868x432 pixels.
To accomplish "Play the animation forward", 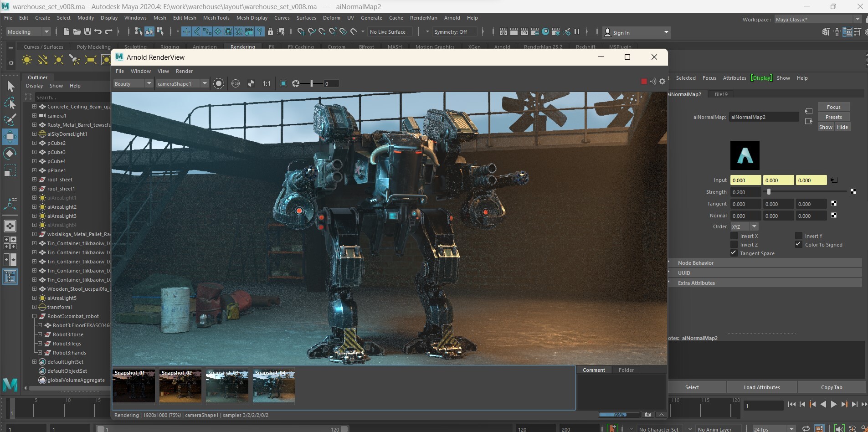I will tap(834, 404).
